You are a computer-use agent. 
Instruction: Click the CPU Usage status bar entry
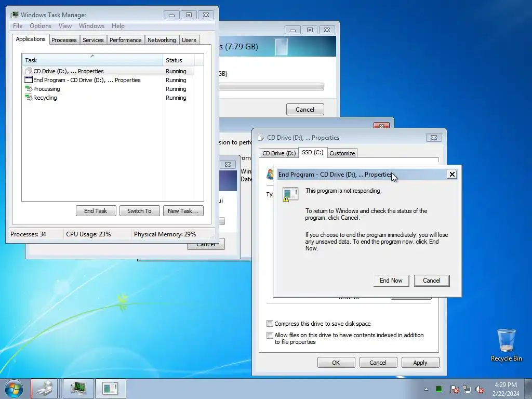click(88, 234)
